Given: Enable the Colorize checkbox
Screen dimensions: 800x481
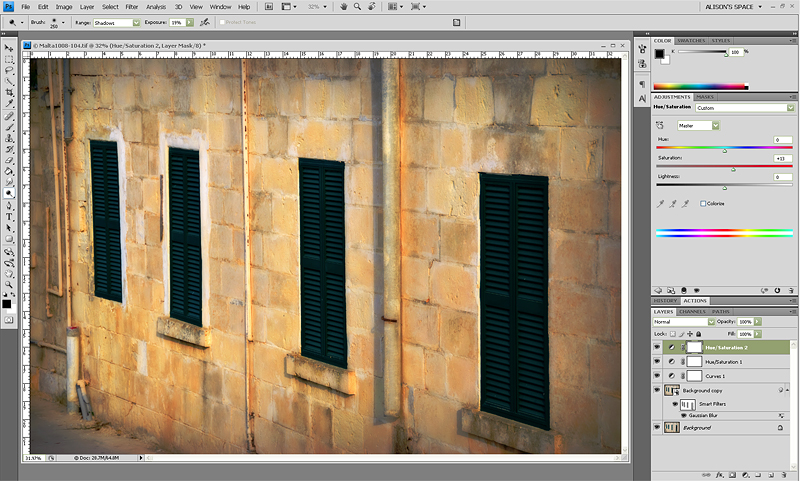Looking at the screenshot, I should (703, 203).
